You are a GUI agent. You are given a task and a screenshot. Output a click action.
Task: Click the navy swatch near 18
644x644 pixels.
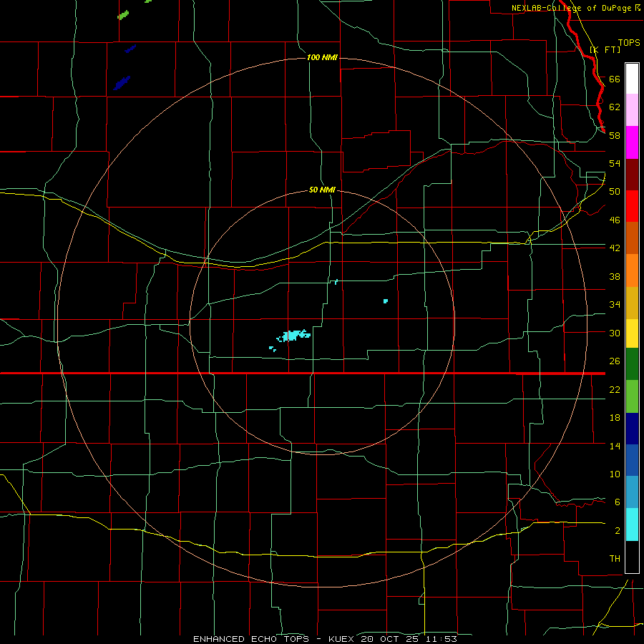[x=632, y=429]
